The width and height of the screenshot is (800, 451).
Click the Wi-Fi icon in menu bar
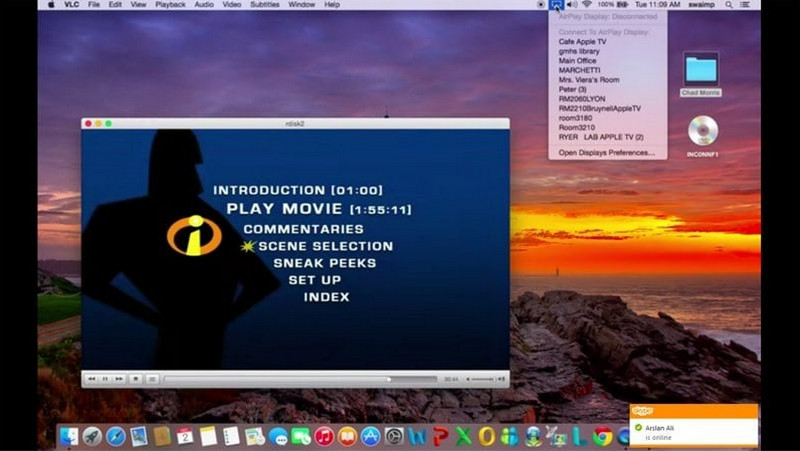[x=587, y=5]
